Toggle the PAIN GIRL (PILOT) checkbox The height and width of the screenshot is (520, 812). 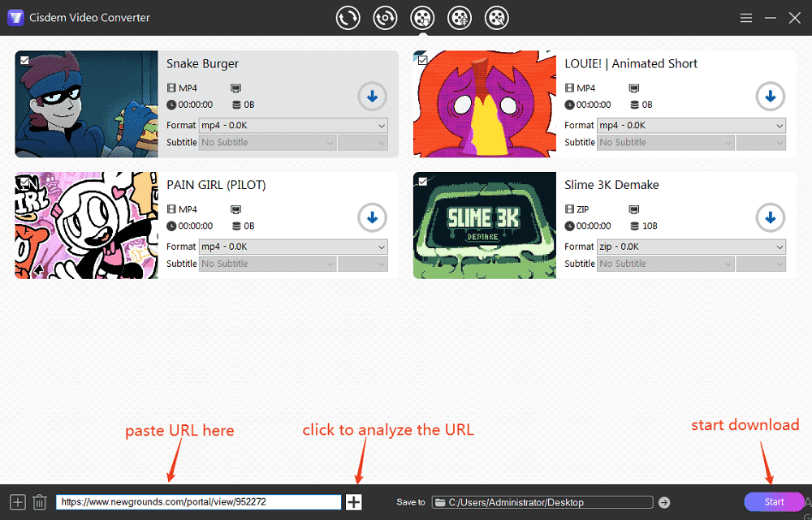coord(24,181)
